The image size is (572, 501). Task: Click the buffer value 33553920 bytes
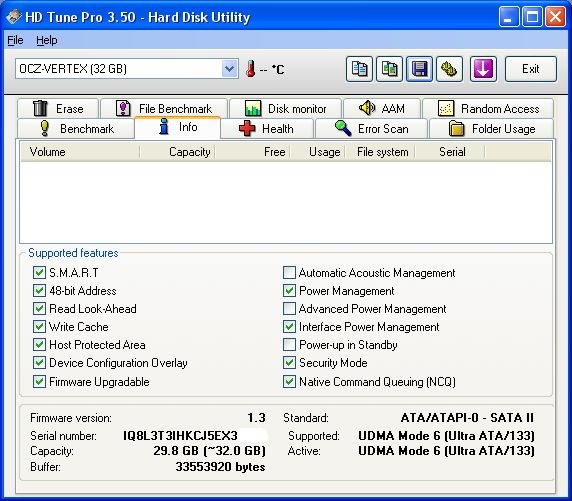pyautogui.click(x=220, y=467)
